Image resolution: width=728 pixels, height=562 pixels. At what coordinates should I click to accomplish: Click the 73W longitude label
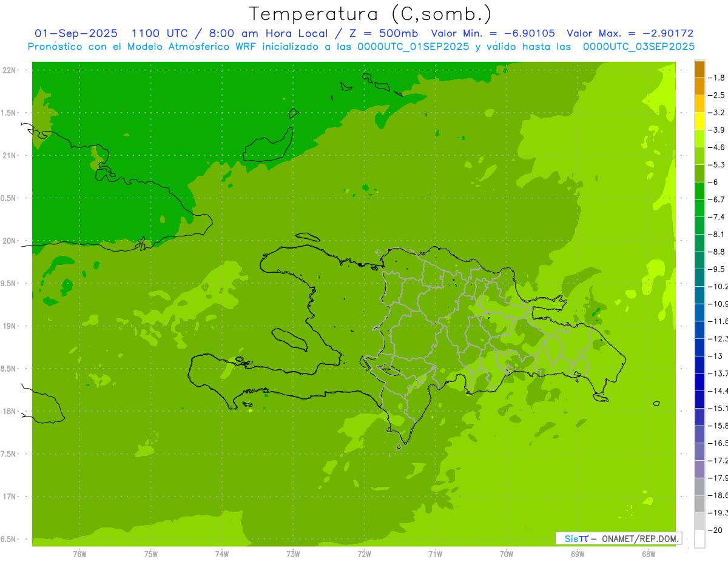(x=293, y=554)
